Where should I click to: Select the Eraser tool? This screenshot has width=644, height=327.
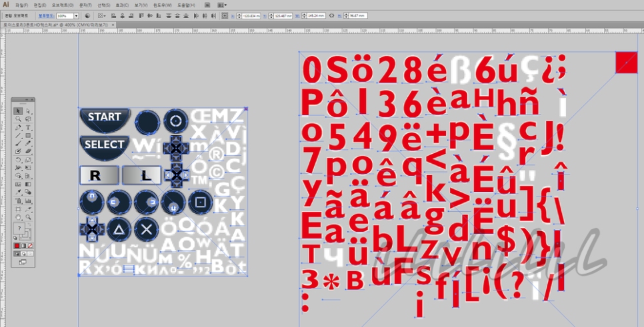click(29, 151)
